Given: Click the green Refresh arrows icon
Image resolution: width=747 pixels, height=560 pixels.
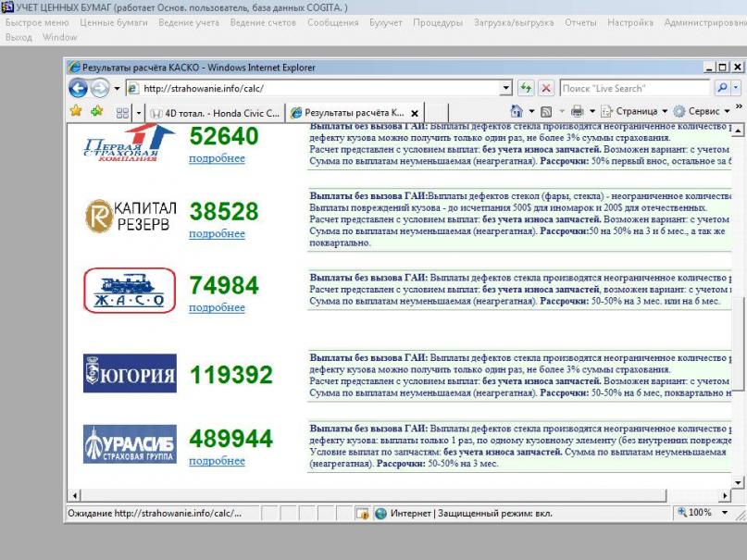Looking at the screenshot, I should click(526, 88).
